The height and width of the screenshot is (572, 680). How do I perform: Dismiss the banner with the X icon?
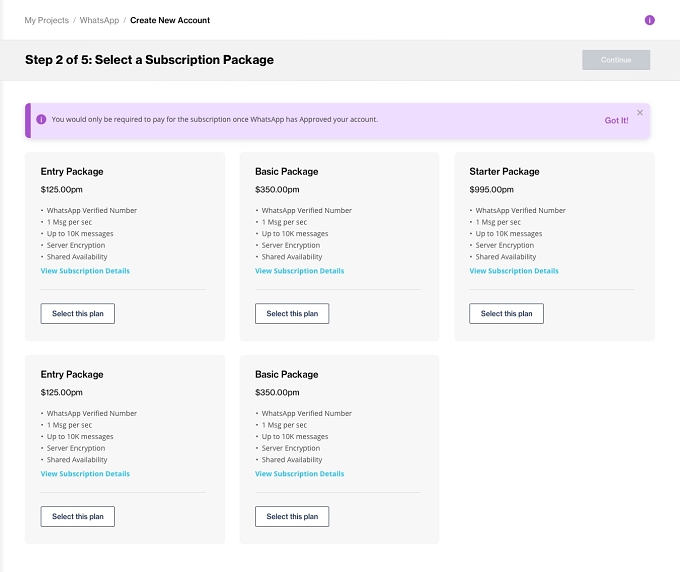click(x=640, y=113)
